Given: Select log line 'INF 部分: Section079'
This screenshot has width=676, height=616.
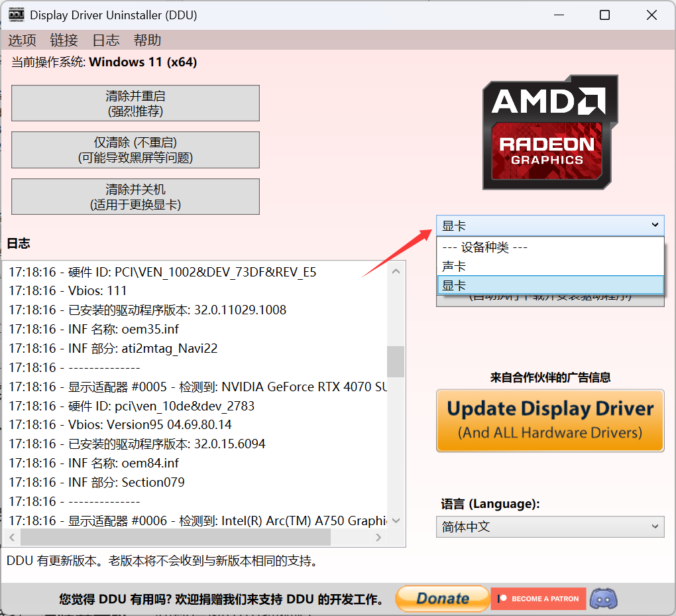Looking at the screenshot, I should pyautogui.click(x=97, y=482).
